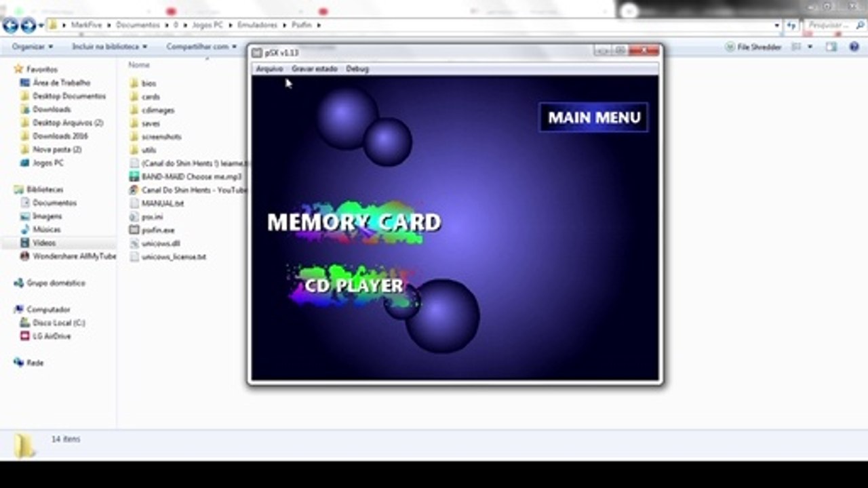Image resolution: width=868 pixels, height=488 pixels.
Task: Select Computador in the navigation pane
Action: [48, 310]
